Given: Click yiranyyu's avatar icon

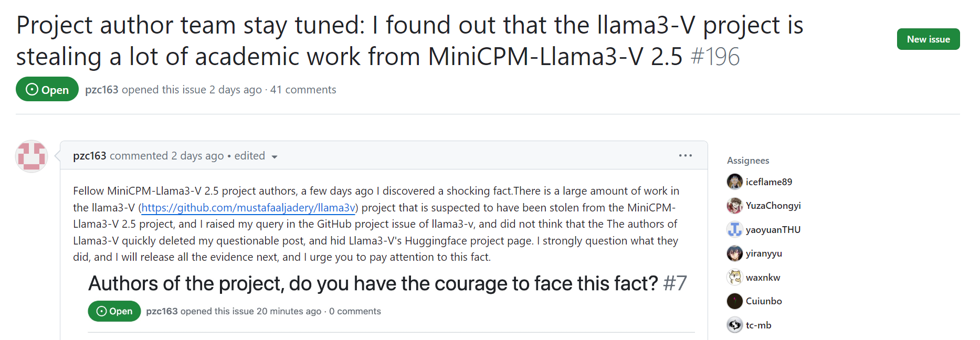Looking at the screenshot, I should tap(734, 253).
